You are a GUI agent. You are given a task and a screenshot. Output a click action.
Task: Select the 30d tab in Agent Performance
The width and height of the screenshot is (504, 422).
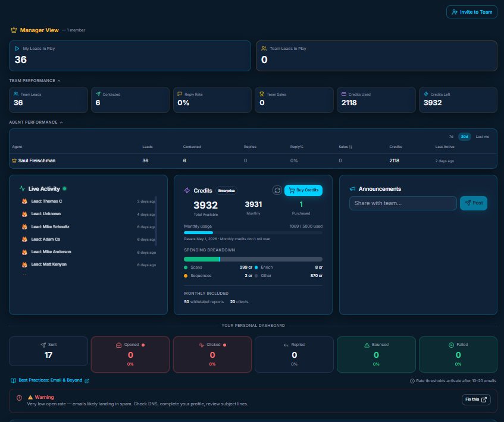pos(465,137)
